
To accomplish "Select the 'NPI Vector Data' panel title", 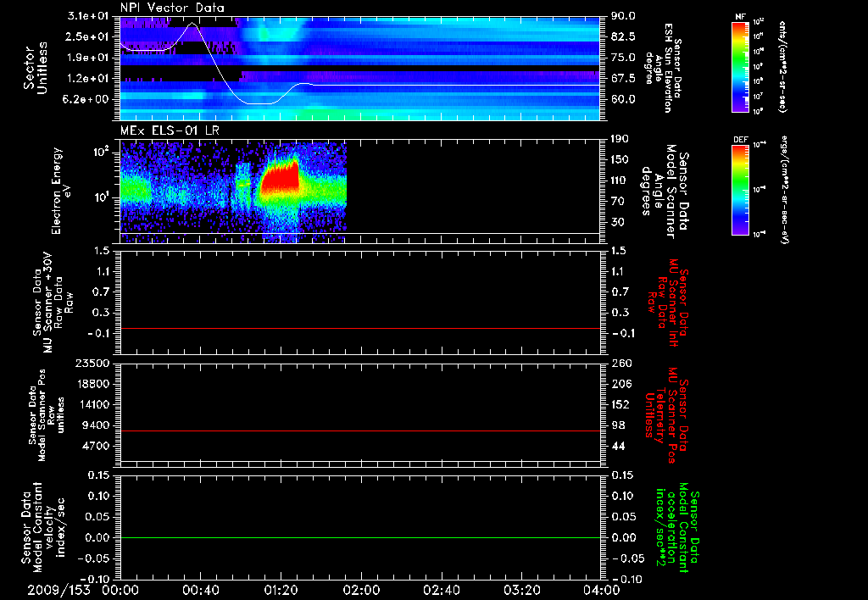I will point(172,8).
